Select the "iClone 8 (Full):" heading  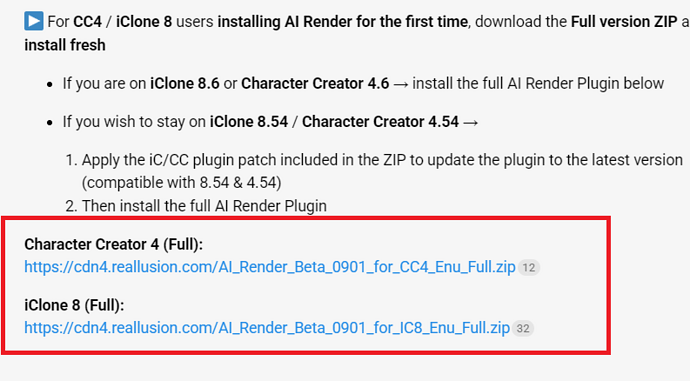74,305
